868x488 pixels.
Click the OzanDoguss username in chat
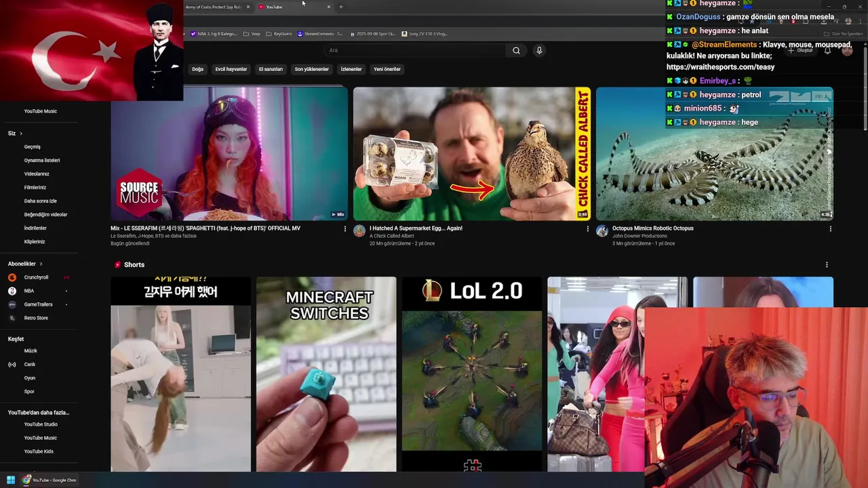698,17
